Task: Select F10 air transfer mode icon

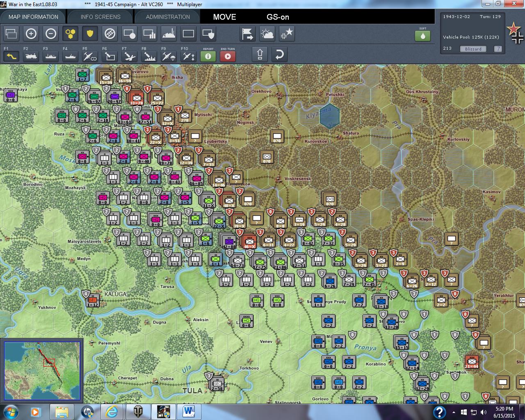Action: (x=188, y=56)
